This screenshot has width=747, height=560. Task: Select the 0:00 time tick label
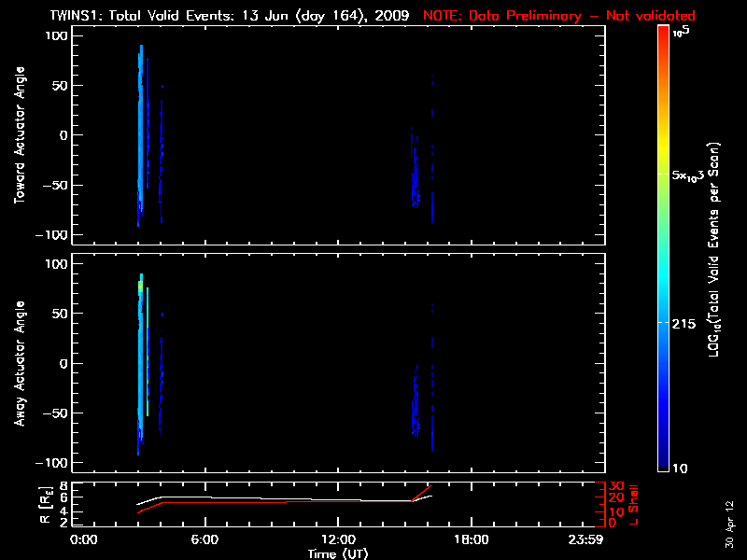[x=84, y=539]
